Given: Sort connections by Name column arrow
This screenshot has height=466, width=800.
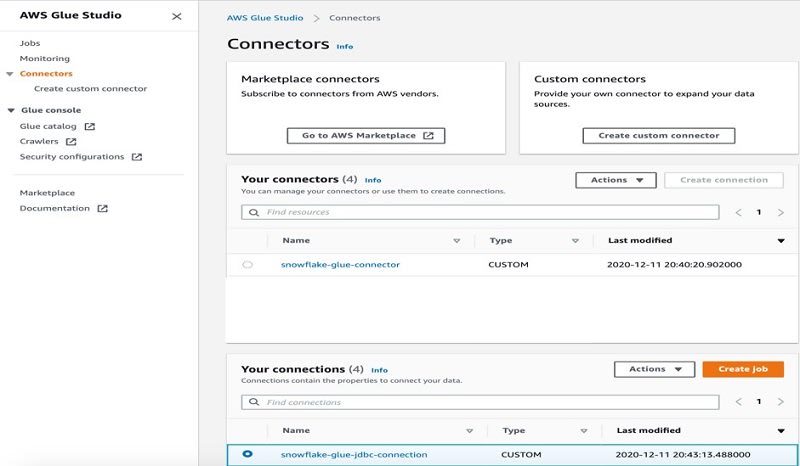Looking at the screenshot, I should pos(469,431).
